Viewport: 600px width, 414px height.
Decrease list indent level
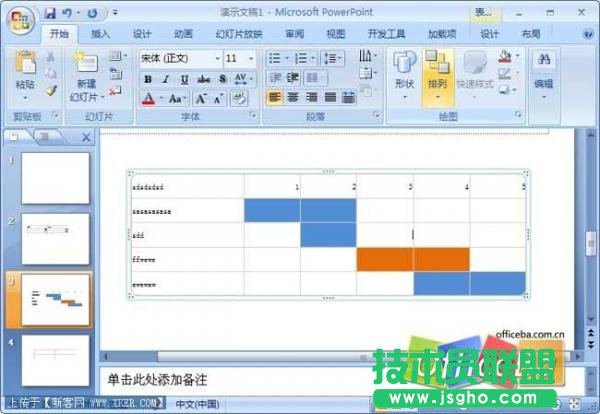276,78
